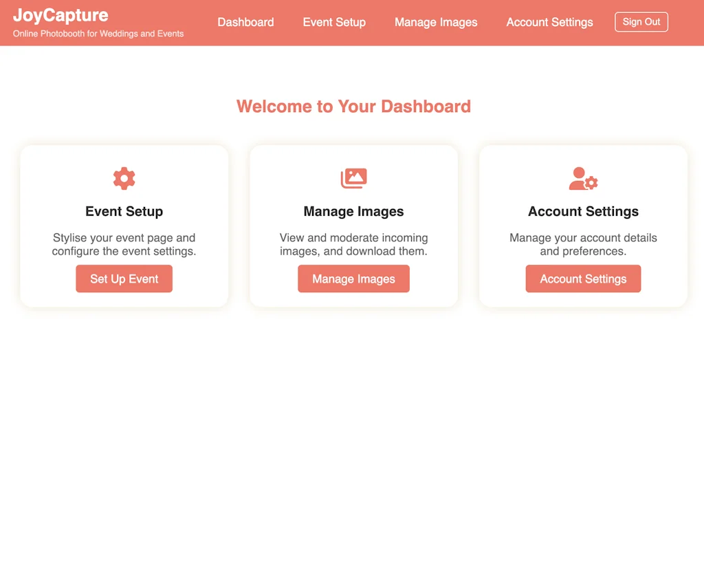This screenshot has height=588, width=704.
Task: Click the Online Photobooth tagline under the logo
Action: tap(98, 34)
